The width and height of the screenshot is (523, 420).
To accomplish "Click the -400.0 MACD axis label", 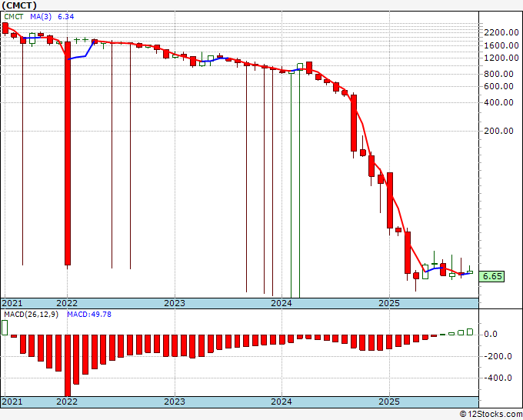I will click(498, 378).
